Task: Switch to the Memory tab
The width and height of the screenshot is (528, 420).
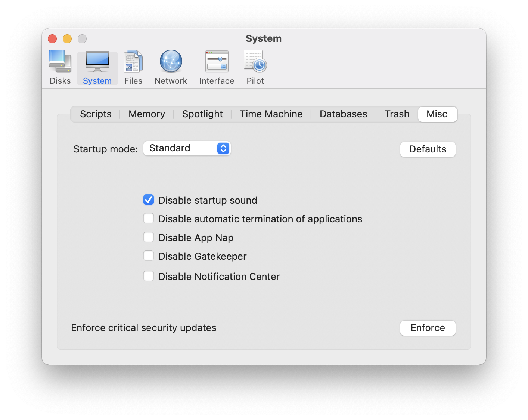Action: 147,114
